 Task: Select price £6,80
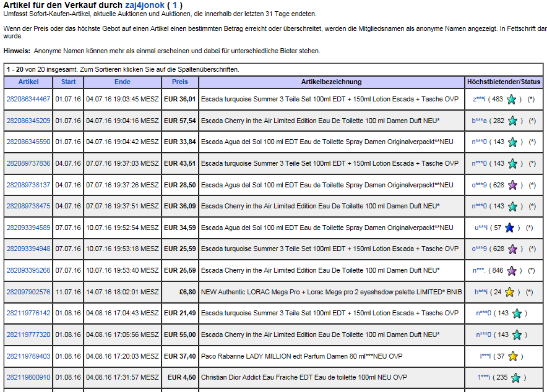coord(187,292)
